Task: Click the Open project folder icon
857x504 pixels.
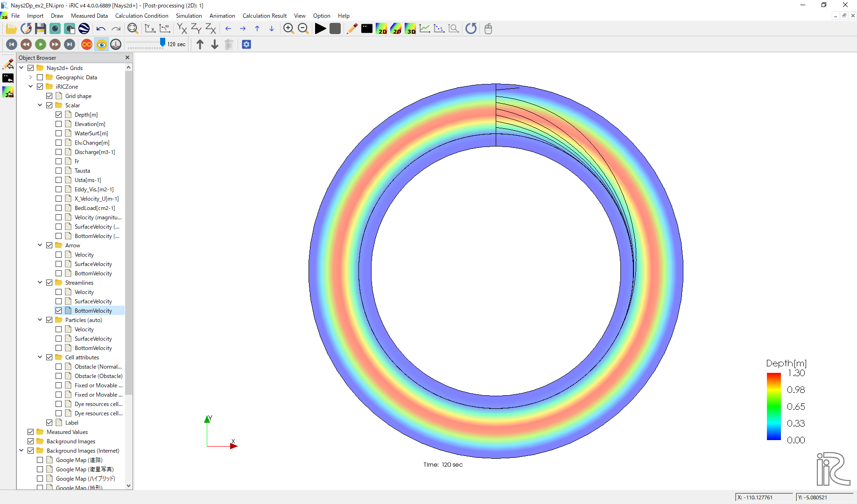Action: point(11,29)
